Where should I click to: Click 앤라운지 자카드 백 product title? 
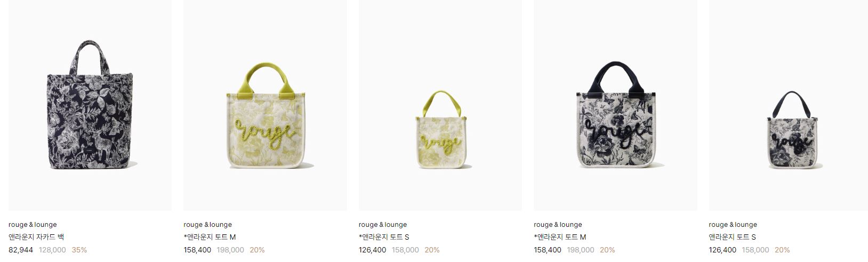pos(36,237)
